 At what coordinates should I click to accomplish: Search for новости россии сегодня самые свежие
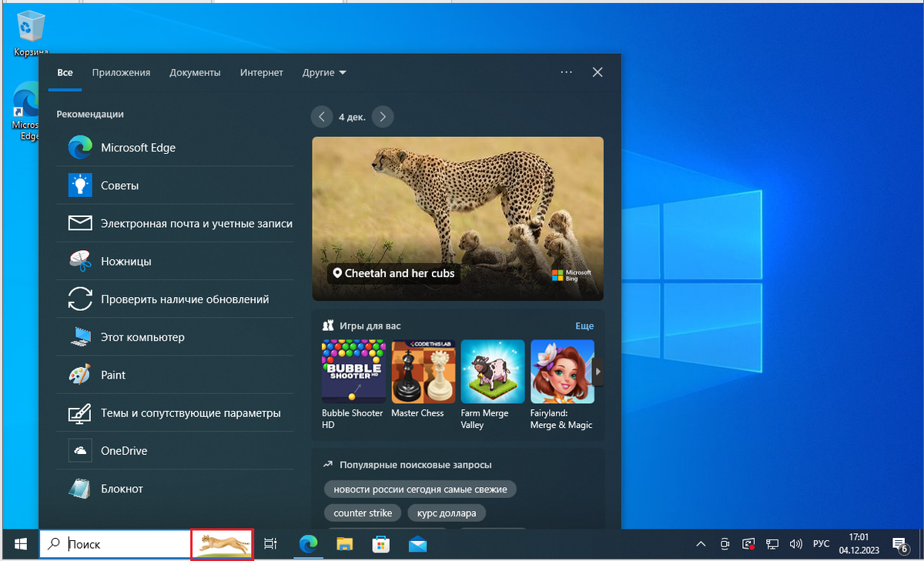coord(420,489)
